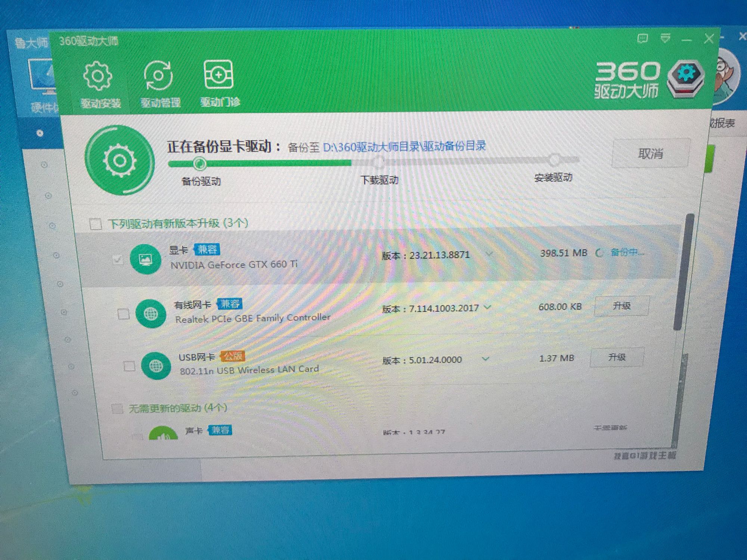Click the 兼容 tag next to 声卡
Screen dimensions: 747x560
(220, 430)
